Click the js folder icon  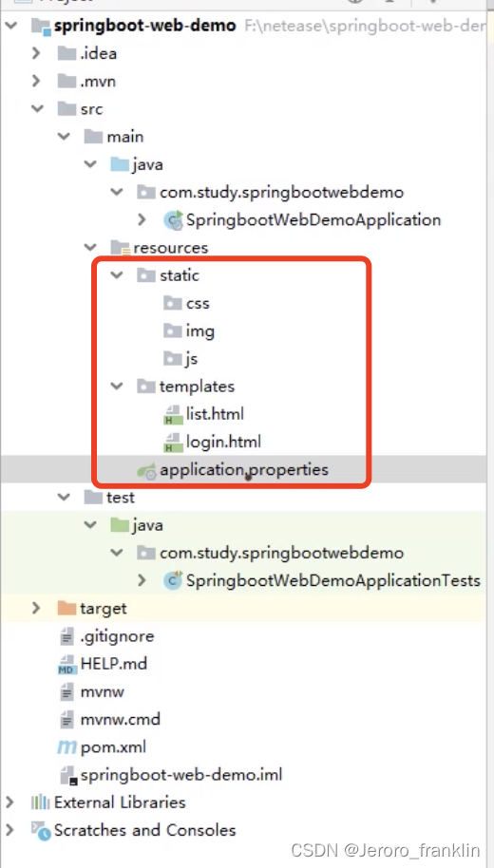click(x=173, y=358)
